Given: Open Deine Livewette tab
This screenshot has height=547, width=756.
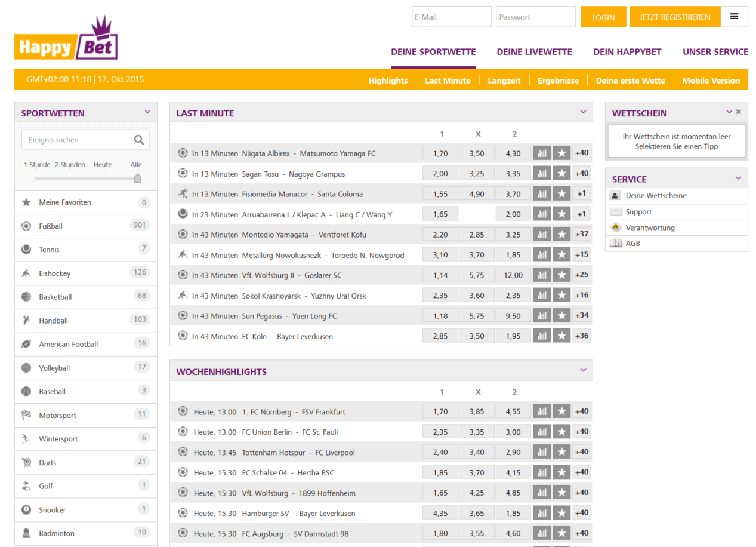Looking at the screenshot, I should [x=534, y=52].
